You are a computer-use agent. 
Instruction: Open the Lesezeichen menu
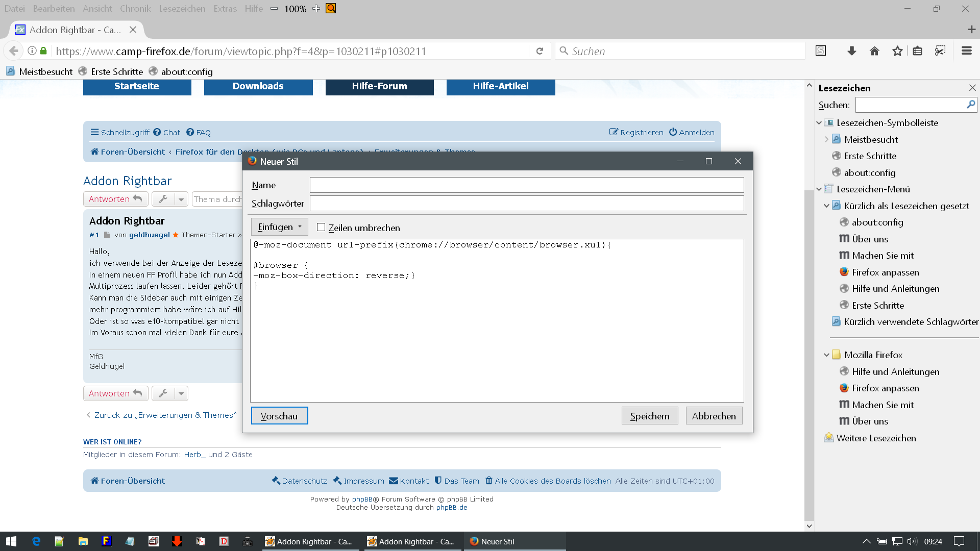(x=182, y=9)
